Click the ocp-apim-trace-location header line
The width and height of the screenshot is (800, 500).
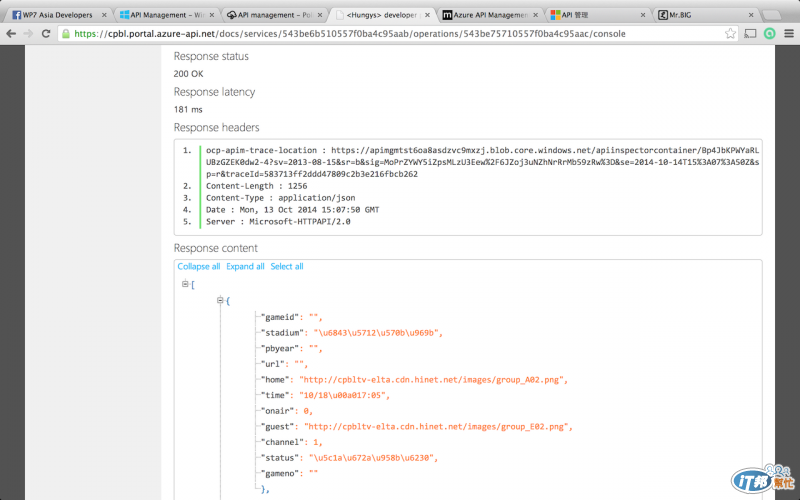pyautogui.click(x=482, y=162)
